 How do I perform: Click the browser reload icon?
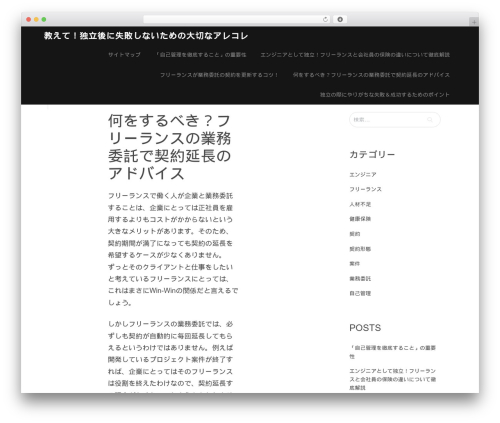point(325,19)
